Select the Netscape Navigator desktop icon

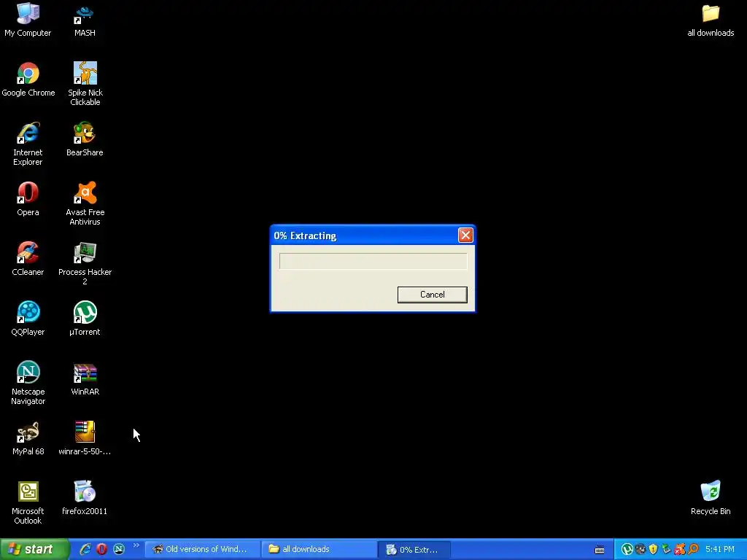coord(28,383)
